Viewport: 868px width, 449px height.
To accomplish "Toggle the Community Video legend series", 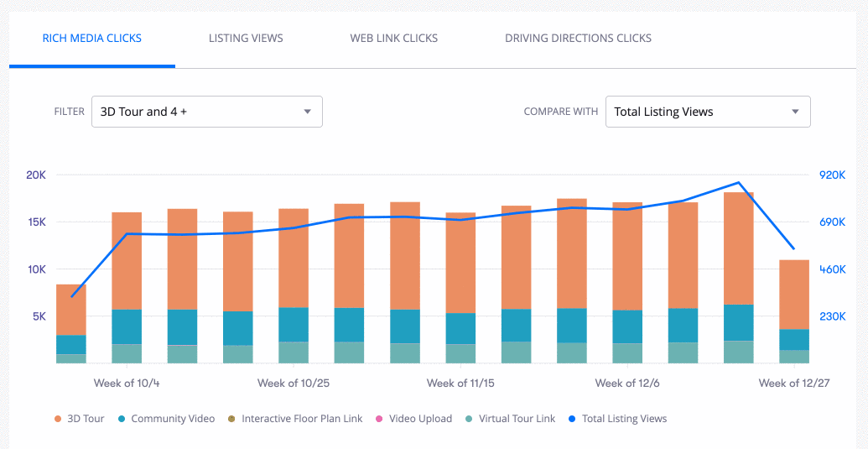I will click(x=173, y=419).
